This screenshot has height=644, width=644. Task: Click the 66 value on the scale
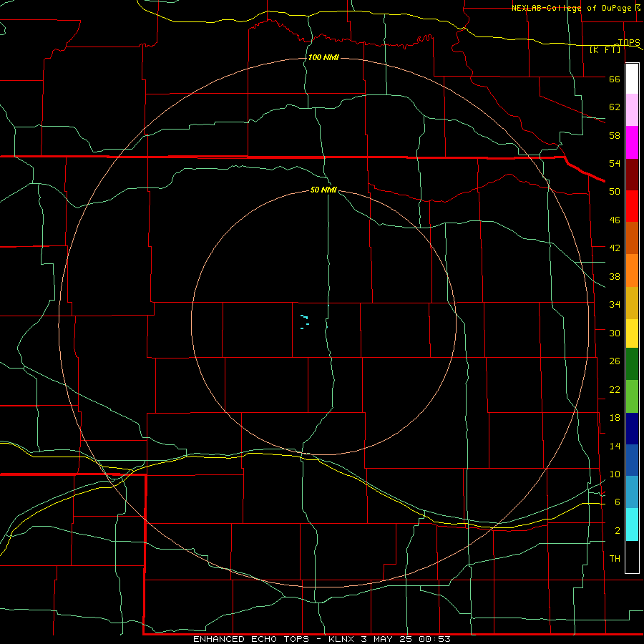615,79
